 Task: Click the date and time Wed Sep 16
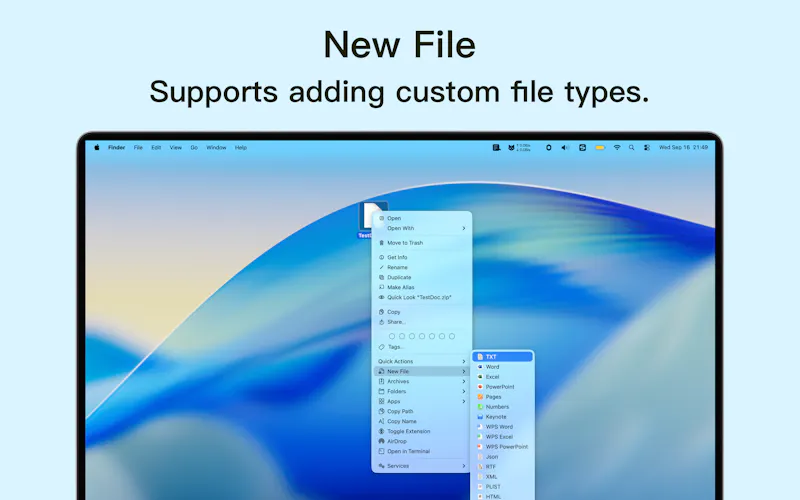click(x=683, y=147)
